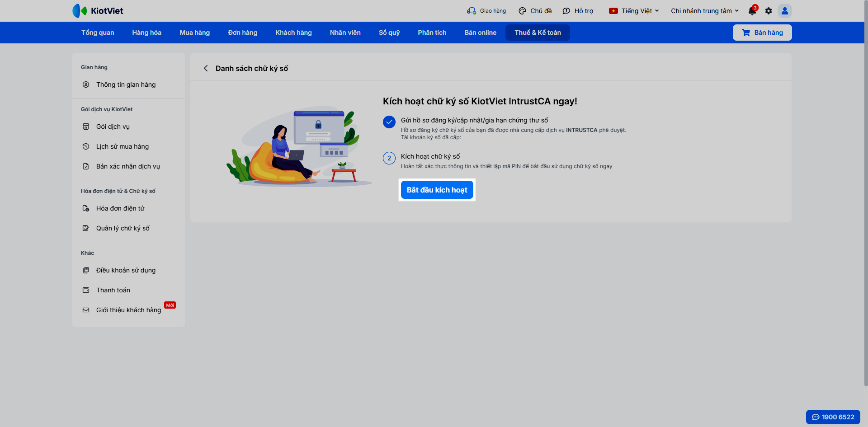
Task: Click the red Mới badge
Action: 170,305
